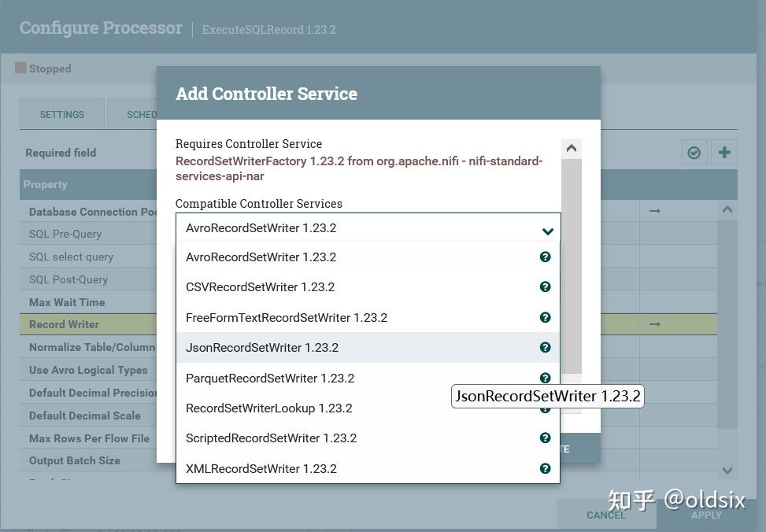This screenshot has width=766, height=532.
Task: Collapse the Compatible Controller Services dropdown chevron
Action: point(548,231)
